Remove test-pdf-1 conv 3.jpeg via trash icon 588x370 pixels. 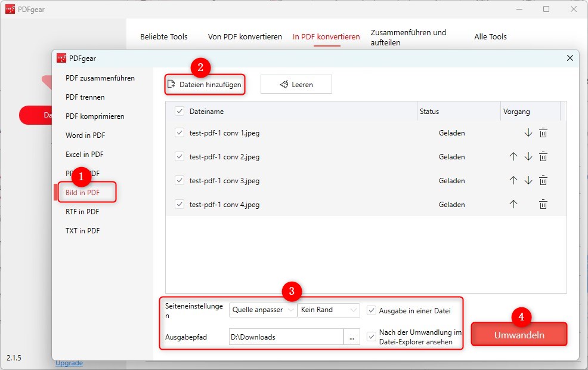543,181
